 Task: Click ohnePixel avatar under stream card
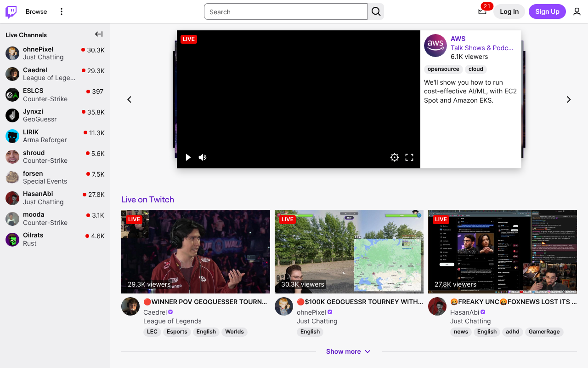point(284,306)
